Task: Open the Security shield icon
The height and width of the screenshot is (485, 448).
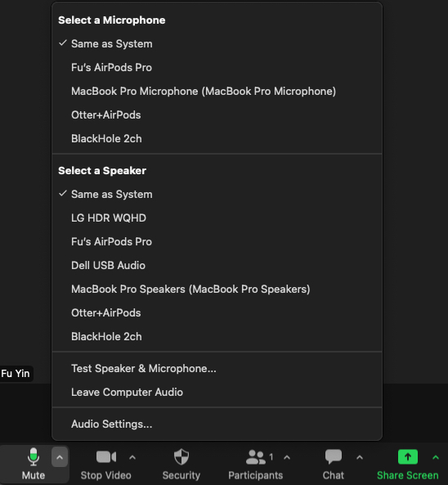Action: point(181,457)
